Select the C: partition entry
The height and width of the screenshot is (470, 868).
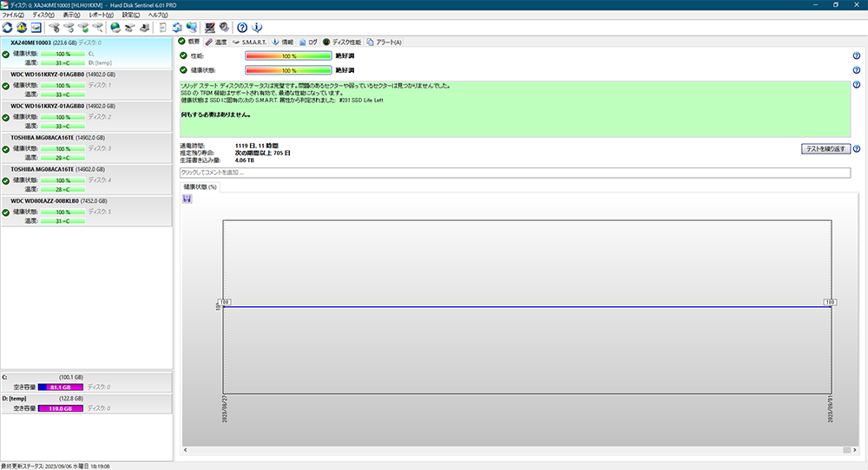coord(86,382)
